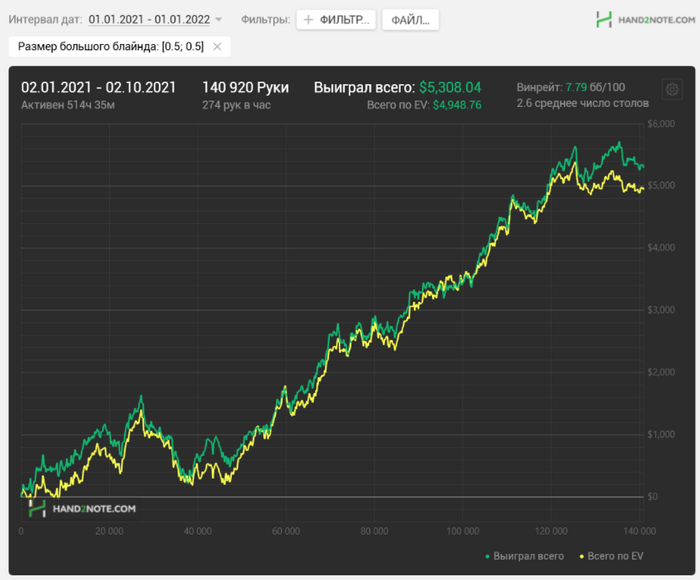Add a new filter with ФИЛЬТР button

pyautogui.click(x=336, y=20)
